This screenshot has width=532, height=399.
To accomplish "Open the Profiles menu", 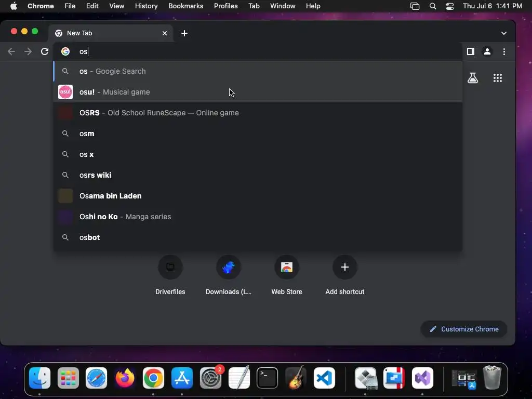I will [225, 6].
